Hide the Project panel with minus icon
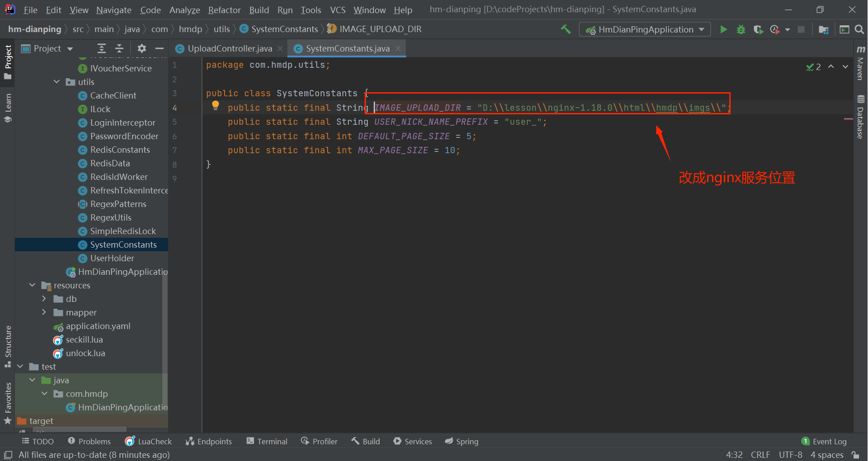Viewport: 868px width, 461px height. coord(159,48)
